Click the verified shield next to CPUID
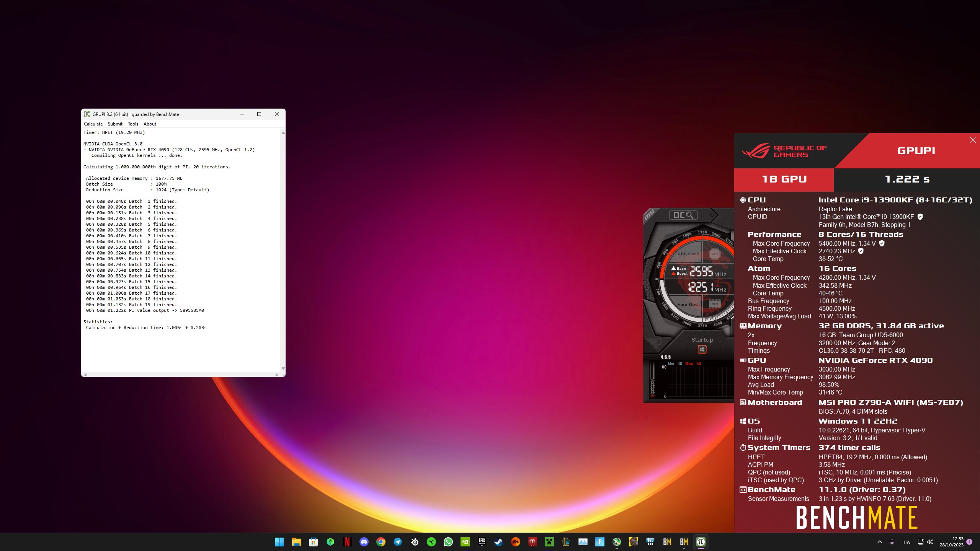Image resolution: width=980 pixels, height=551 pixels. click(x=920, y=217)
